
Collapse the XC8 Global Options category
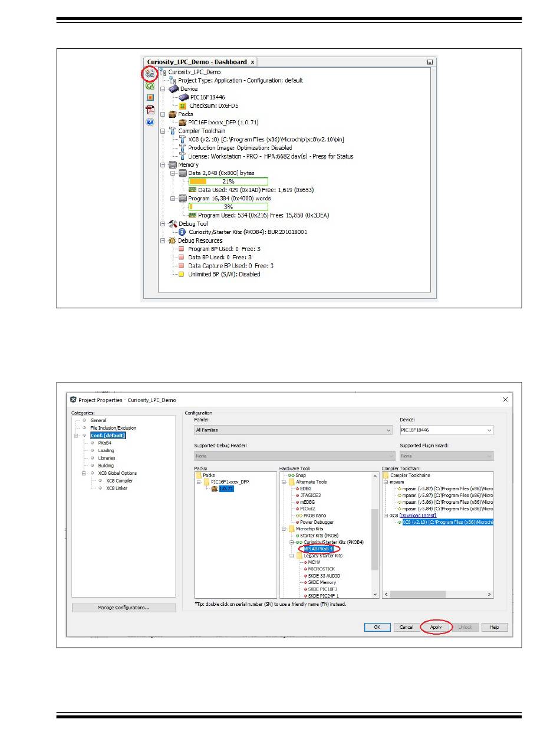[x=85, y=473]
